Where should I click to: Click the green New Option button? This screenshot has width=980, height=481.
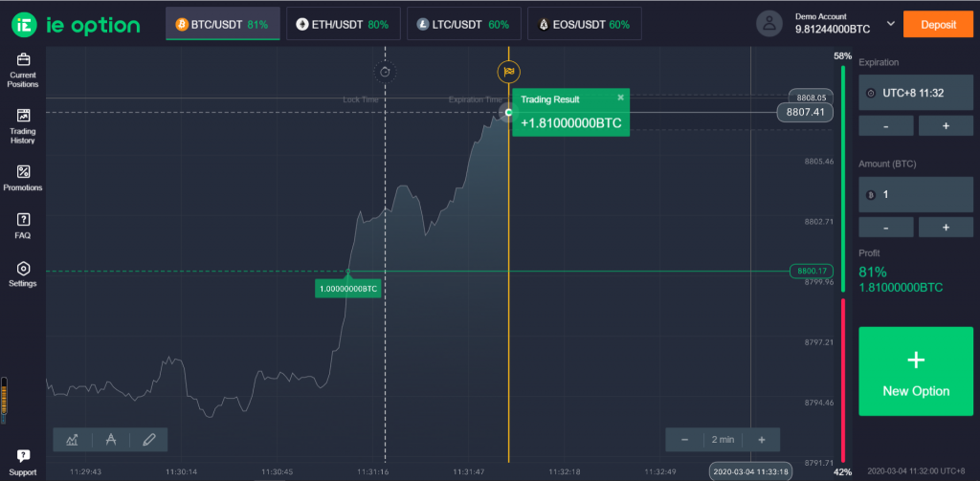916,370
